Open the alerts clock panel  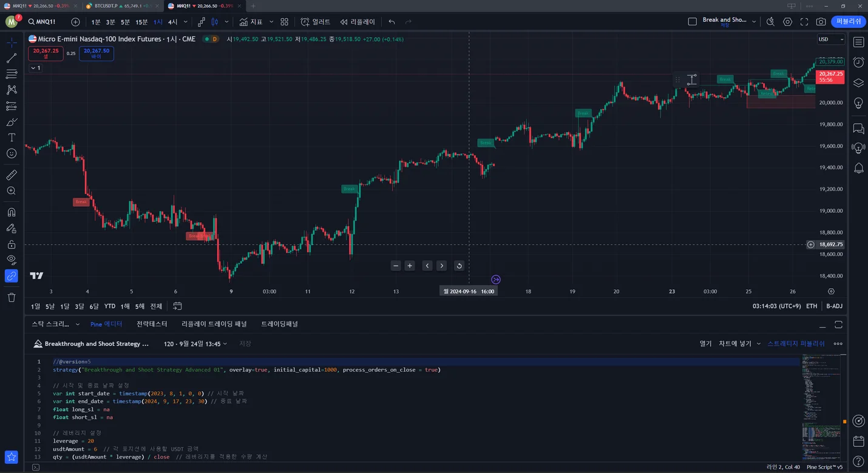pyautogui.click(x=858, y=62)
